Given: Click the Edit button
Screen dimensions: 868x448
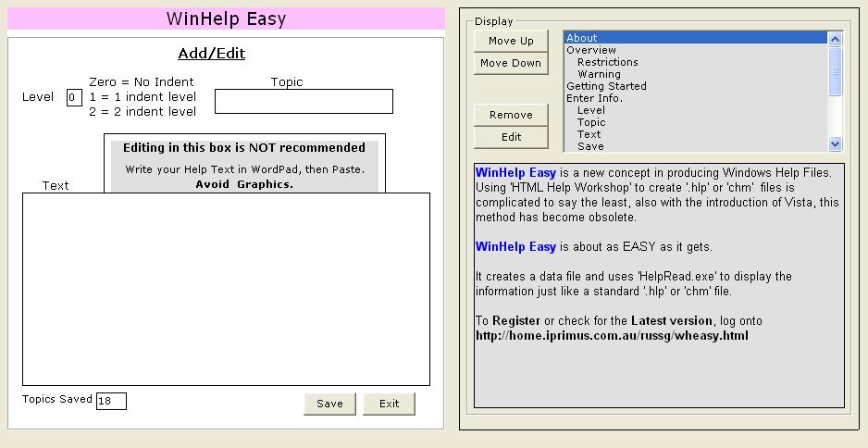Looking at the screenshot, I should click(x=511, y=137).
